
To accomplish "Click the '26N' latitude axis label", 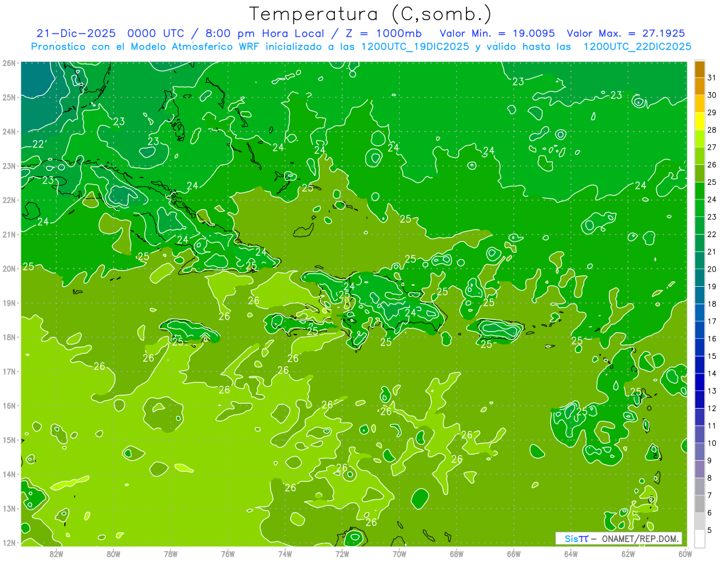I will pos(9,63).
